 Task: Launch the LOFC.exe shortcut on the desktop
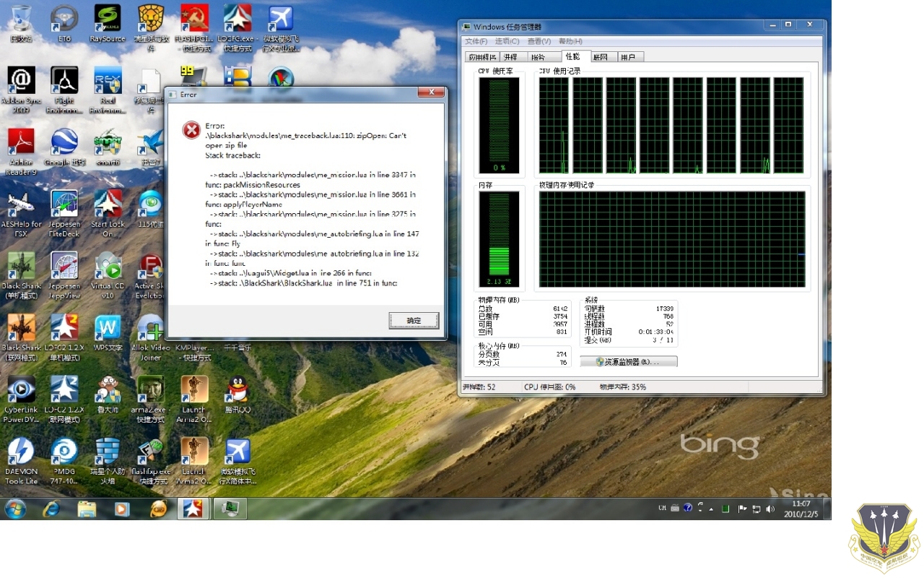[237, 26]
